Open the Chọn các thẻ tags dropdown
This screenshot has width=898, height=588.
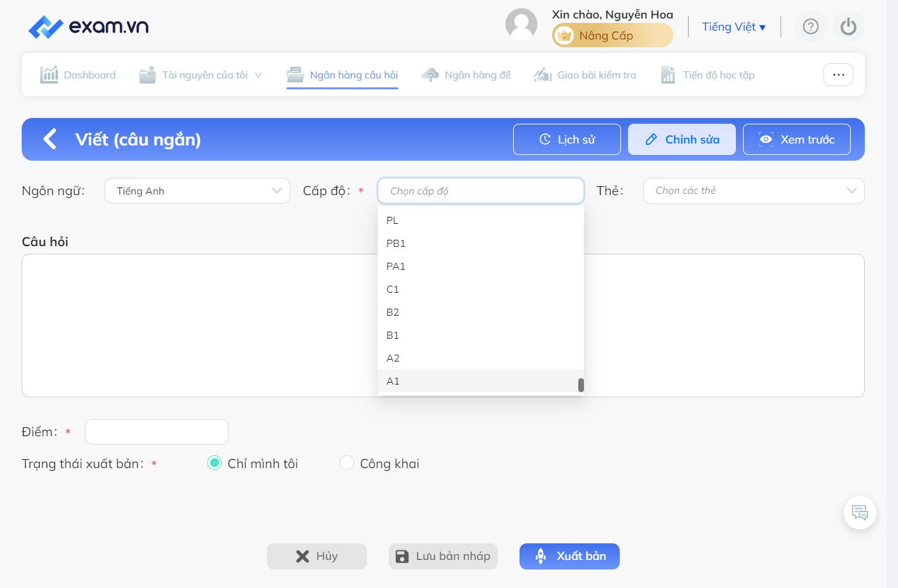(x=754, y=191)
